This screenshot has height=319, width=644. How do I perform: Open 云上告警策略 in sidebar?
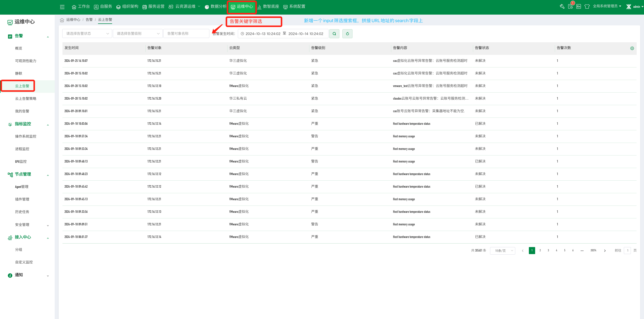[x=26, y=99]
